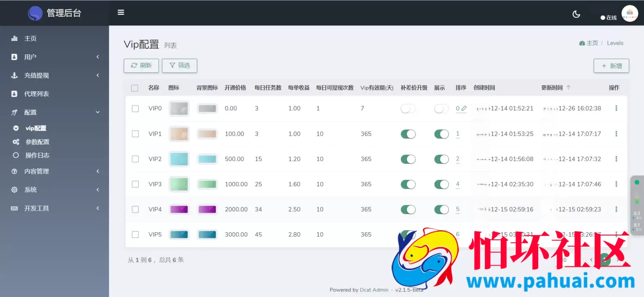Viewport: 644px width, 297px height.
Task: Click the 主页 chart icon in sidebar
Action: coord(14,39)
